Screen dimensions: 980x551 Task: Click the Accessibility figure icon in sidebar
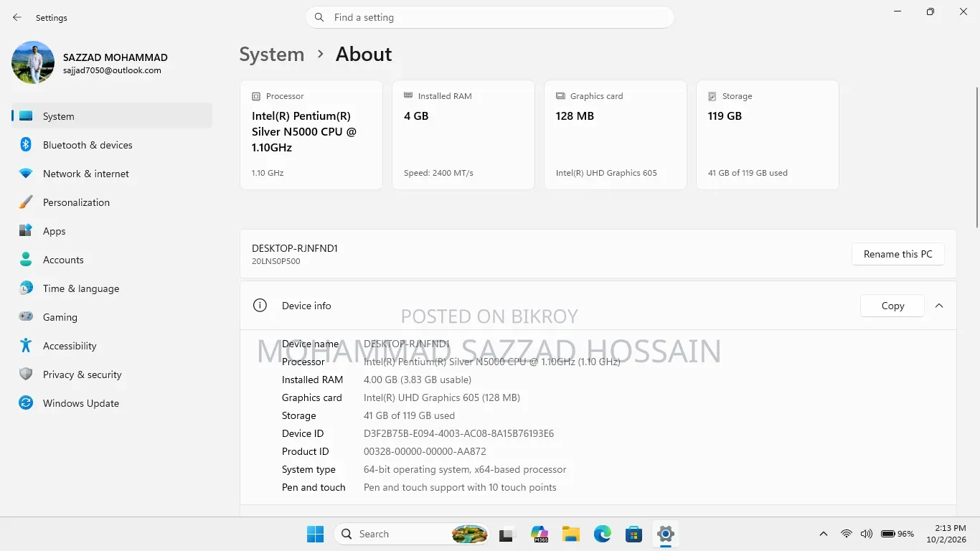click(26, 346)
